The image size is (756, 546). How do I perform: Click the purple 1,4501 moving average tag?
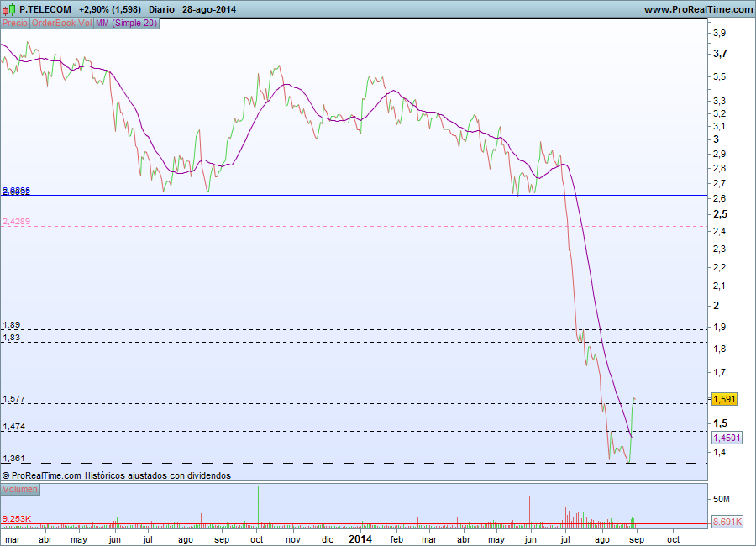[727, 438]
